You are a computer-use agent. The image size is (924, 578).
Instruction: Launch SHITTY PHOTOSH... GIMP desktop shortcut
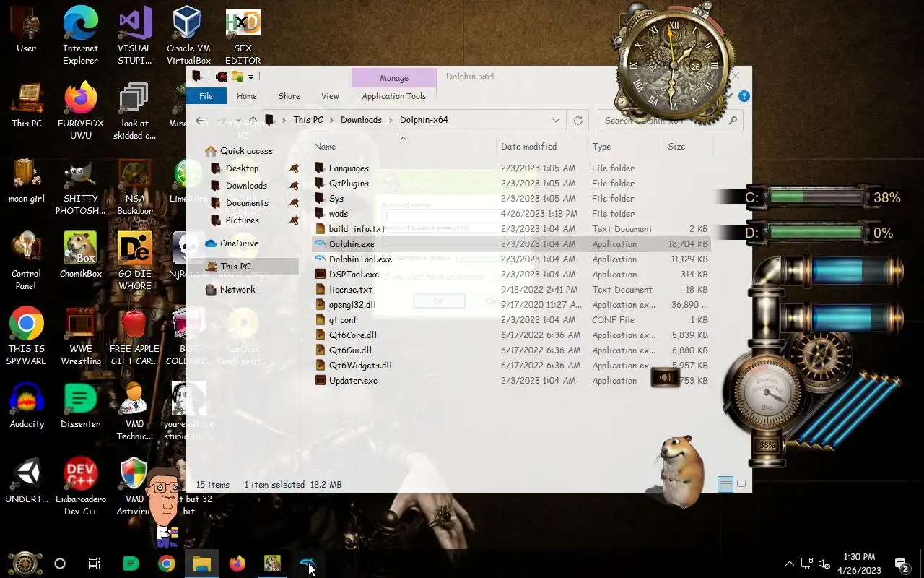pos(80,186)
